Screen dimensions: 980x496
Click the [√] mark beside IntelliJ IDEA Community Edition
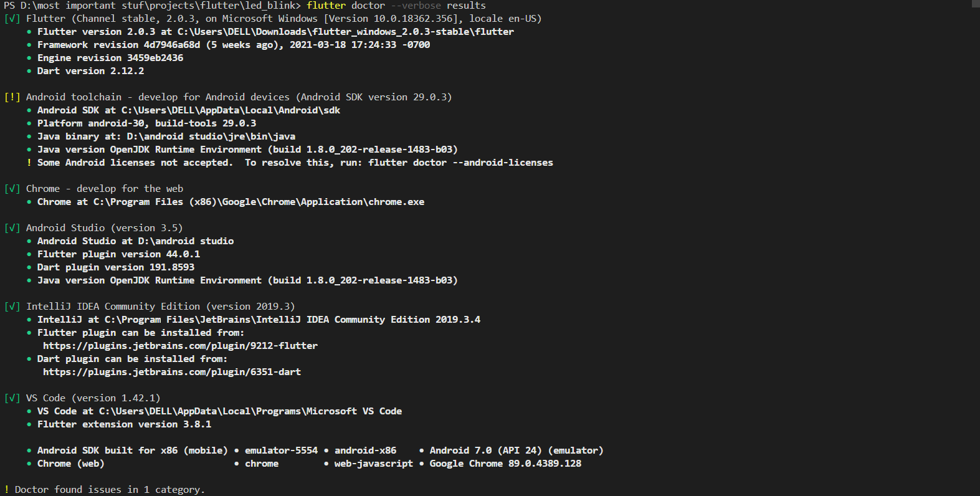point(12,307)
